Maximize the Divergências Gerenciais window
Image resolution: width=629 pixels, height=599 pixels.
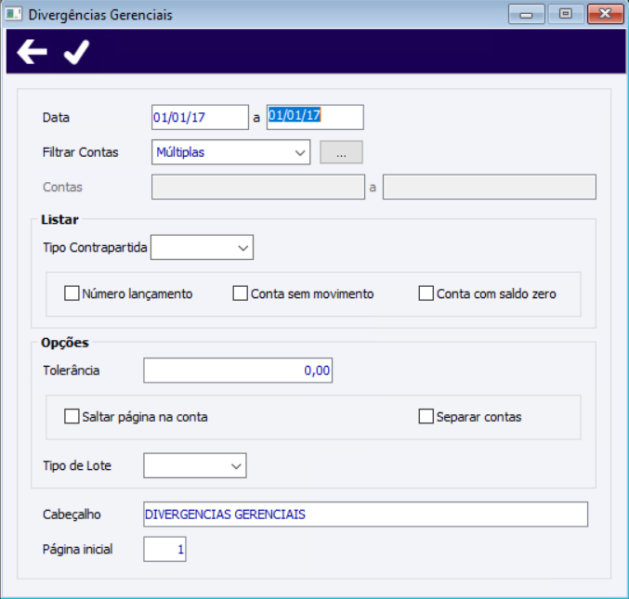click(566, 14)
